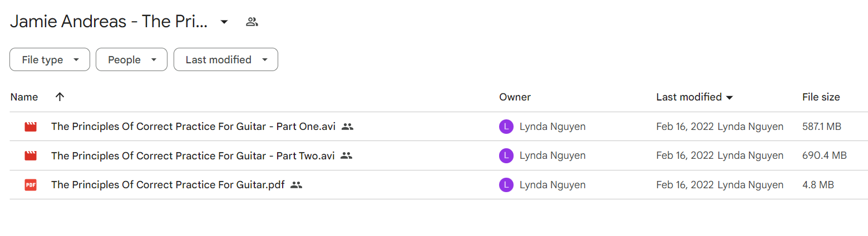Click the video icon for Part One.avi
Screen dimensions: 868x236
pos(31,127)
